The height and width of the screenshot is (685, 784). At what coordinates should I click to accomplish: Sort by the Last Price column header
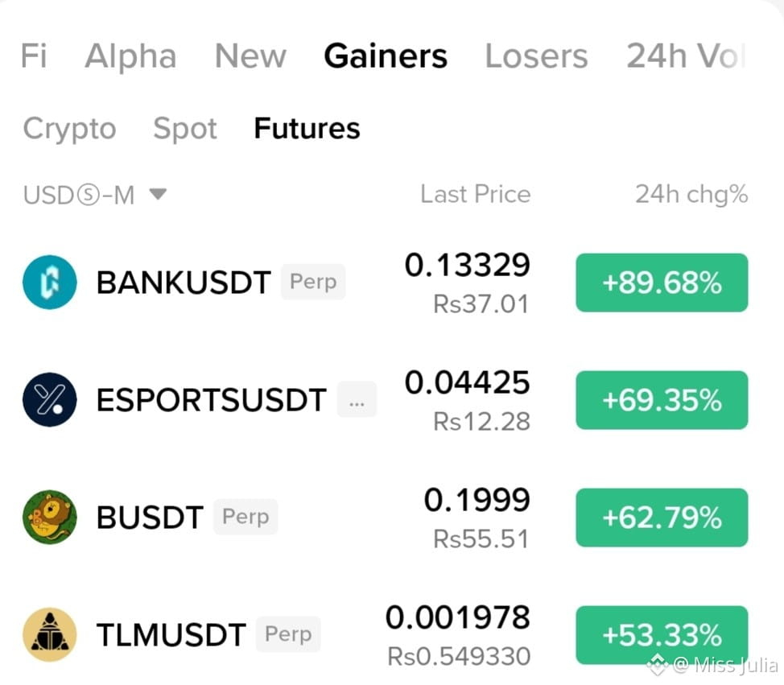[x=476, y=194]
